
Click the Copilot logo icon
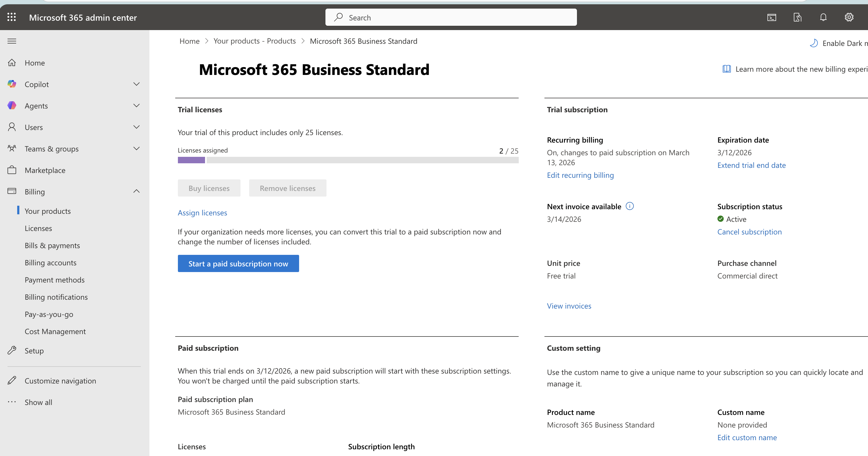click(x=12, y=84)
